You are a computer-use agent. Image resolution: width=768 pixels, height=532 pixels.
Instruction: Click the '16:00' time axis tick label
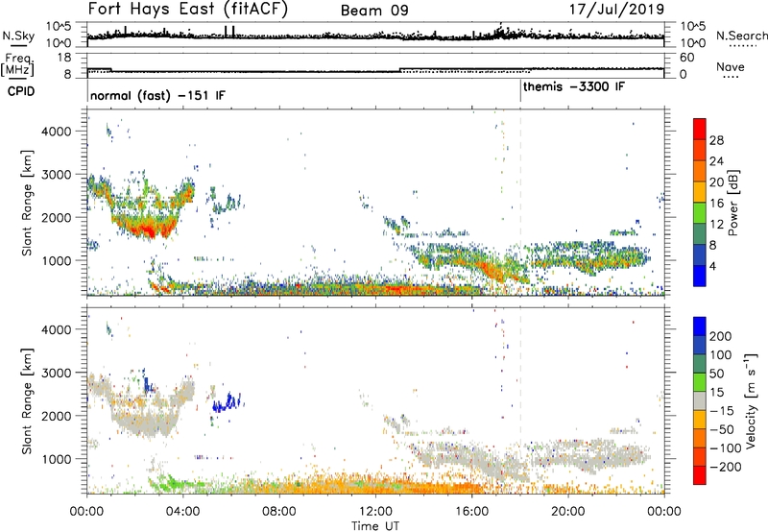pos(471,512)
